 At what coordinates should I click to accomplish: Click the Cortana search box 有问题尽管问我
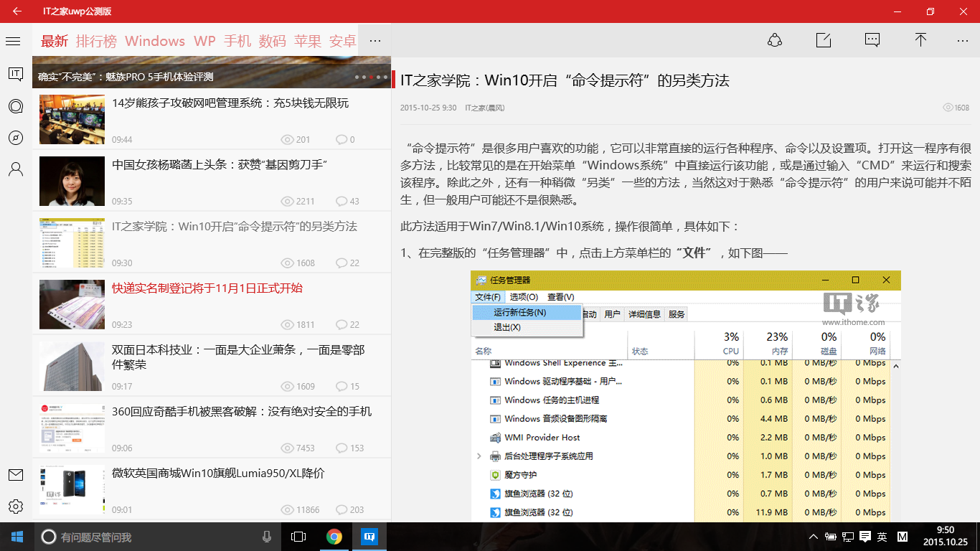click(158, 537)
